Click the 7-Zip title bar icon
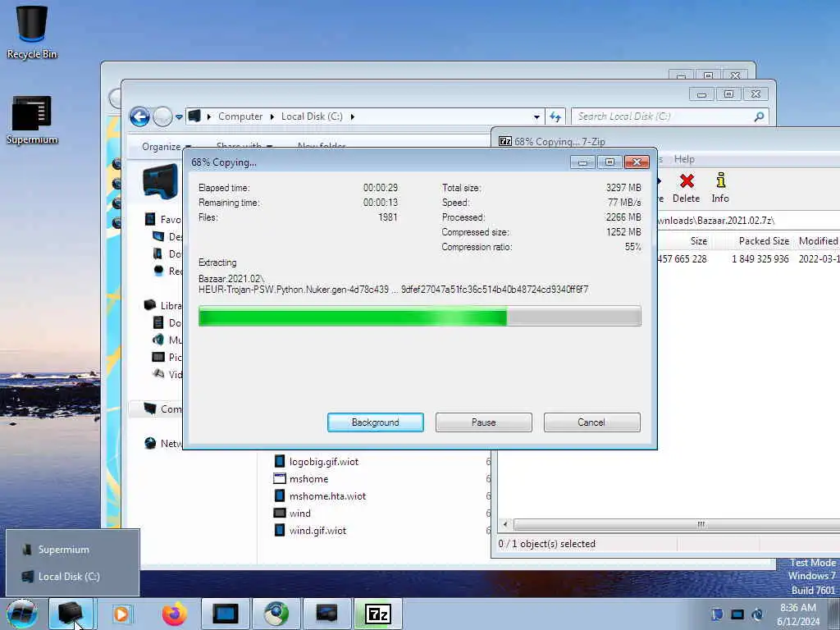Screen dimensions: 840x630 (x=504, y=141)
